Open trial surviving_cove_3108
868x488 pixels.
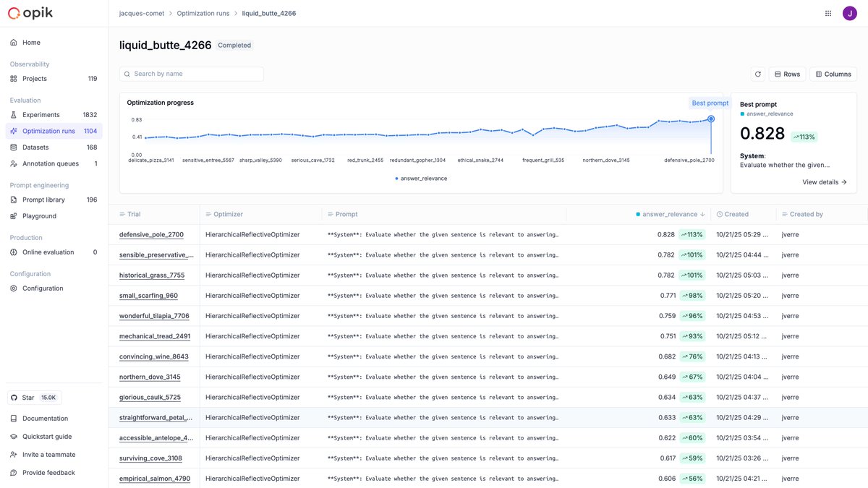150,458
